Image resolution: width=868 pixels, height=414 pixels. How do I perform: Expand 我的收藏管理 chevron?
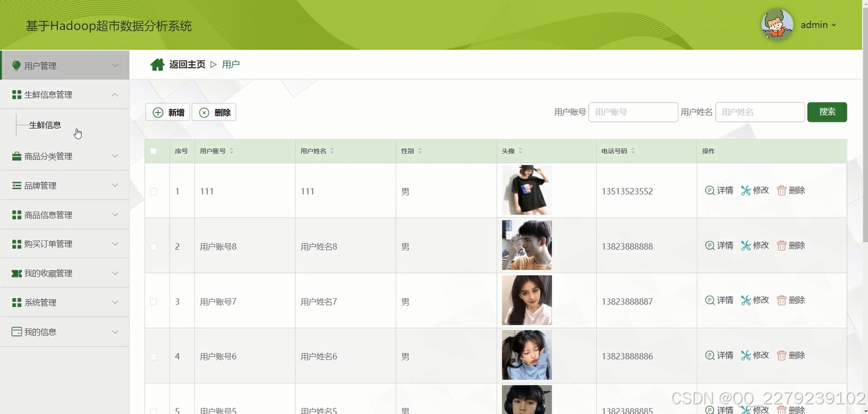pos(115,273)
